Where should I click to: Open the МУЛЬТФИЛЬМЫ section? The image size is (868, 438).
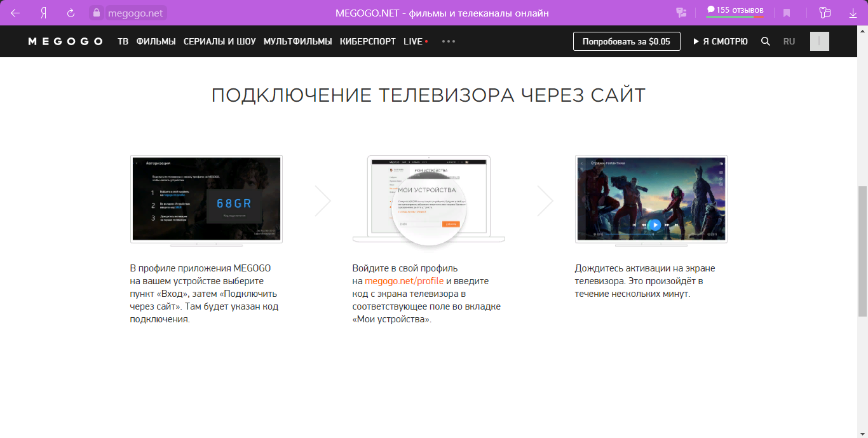tap(298, 41)
